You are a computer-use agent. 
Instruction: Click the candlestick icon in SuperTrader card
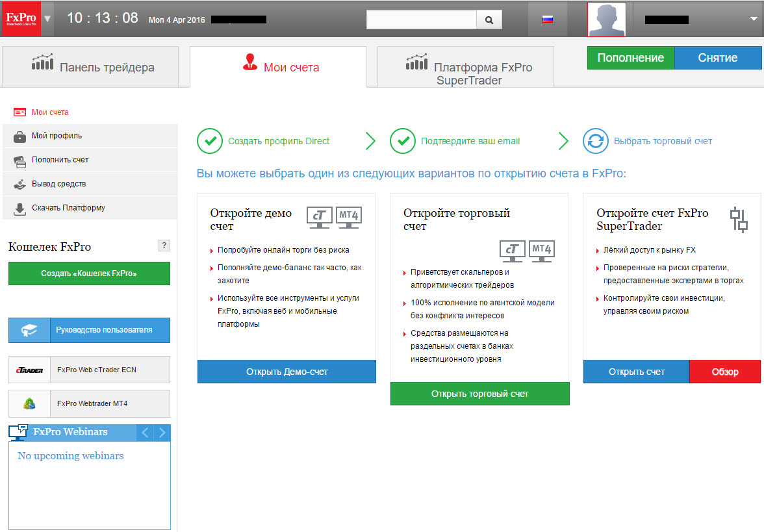(739, 220)
